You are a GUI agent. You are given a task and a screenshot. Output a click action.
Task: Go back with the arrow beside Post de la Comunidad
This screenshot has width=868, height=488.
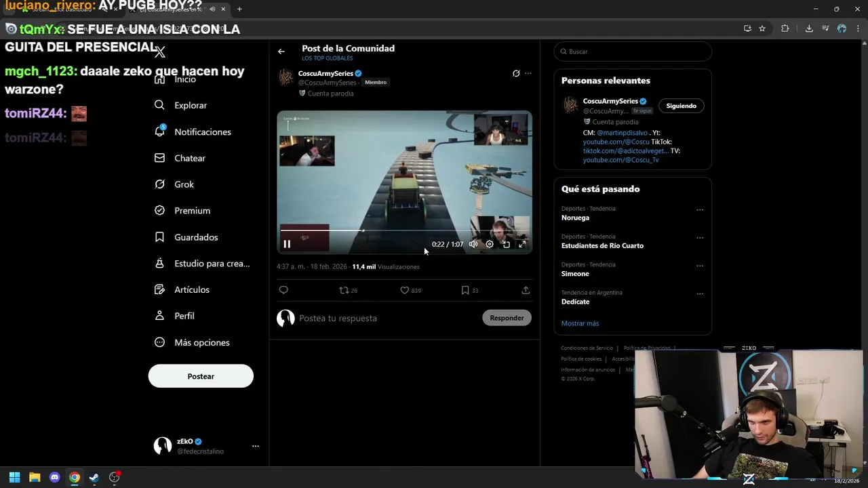(281, 52)
